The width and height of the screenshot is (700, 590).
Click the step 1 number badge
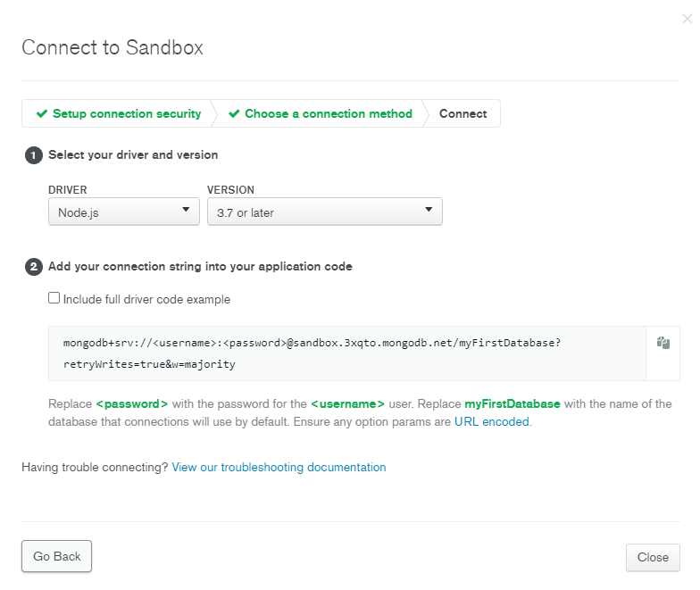click(34, 155)
